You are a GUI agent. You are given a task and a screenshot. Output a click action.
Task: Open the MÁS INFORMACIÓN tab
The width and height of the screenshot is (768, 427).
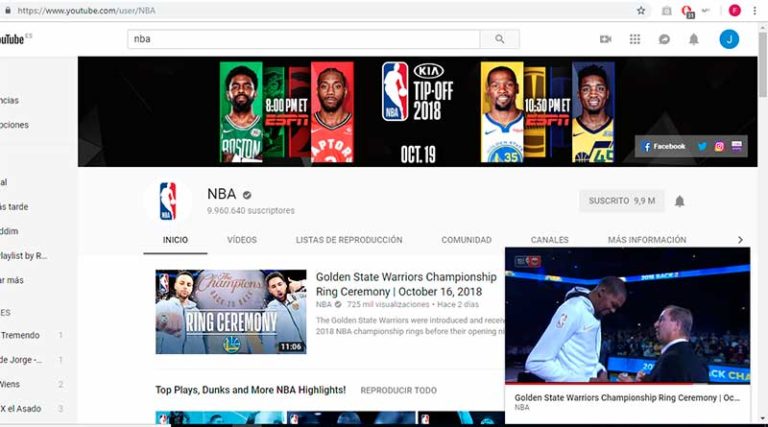647,240
